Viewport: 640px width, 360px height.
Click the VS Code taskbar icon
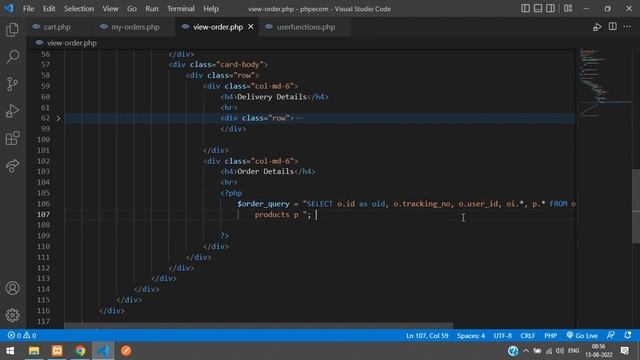pyautogui.click(x=103, y=351)
